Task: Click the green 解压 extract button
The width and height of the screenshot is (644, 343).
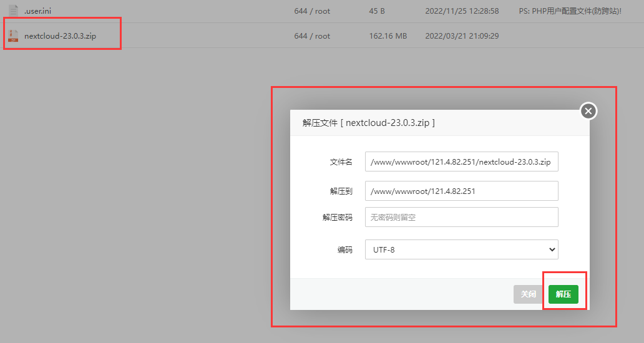Action: pyautogui.click(x=563, y=294)
